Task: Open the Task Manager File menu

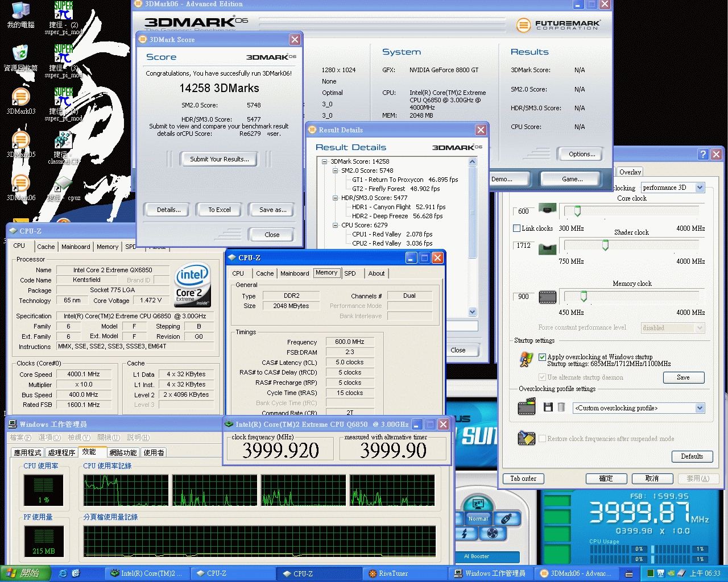Action: (20, 438)
